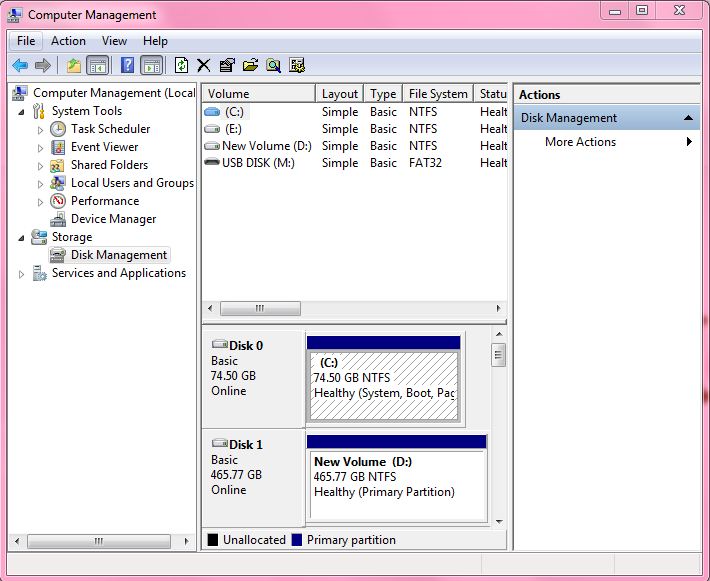Click the Delete X icon in toolbar
Image resolution: width=710 pixels, height=581 pixels.
tap(203, 65)
